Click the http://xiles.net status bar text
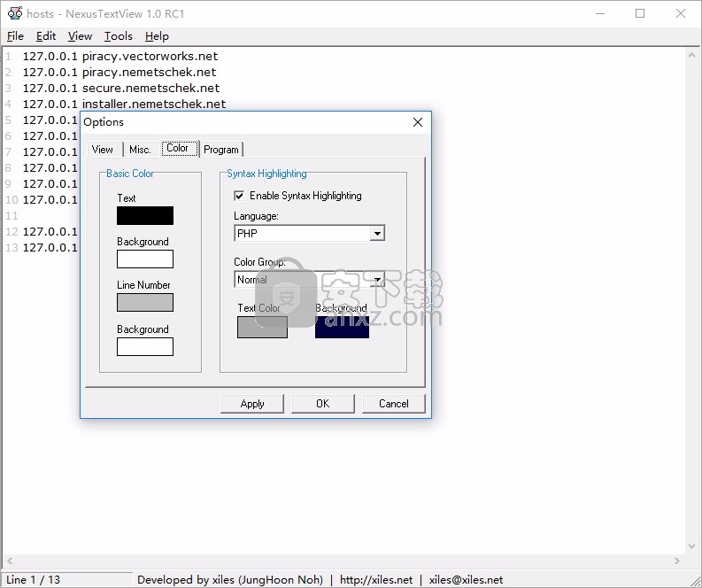The image size is (702, 588). coord(376,579)
